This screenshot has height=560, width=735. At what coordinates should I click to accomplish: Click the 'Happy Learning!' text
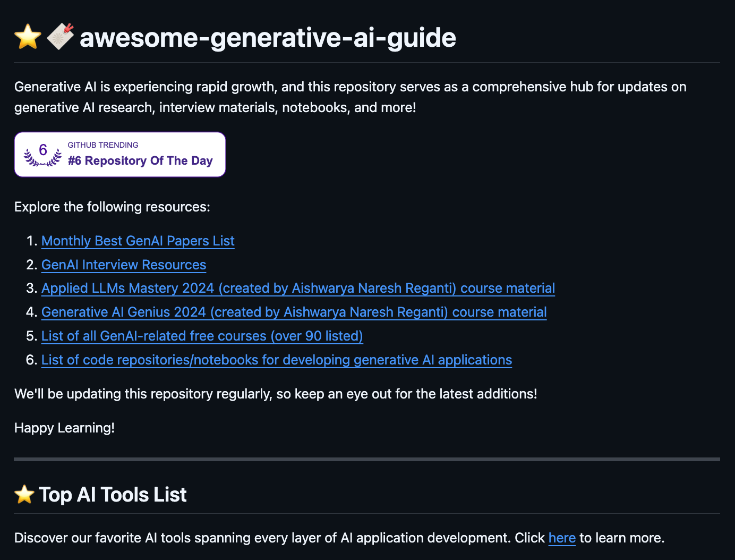point(64,428)
